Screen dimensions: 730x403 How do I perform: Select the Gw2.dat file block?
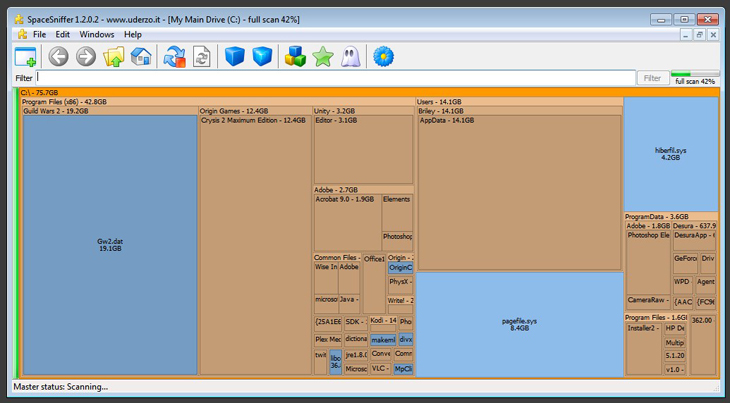(x=109, y=245)
